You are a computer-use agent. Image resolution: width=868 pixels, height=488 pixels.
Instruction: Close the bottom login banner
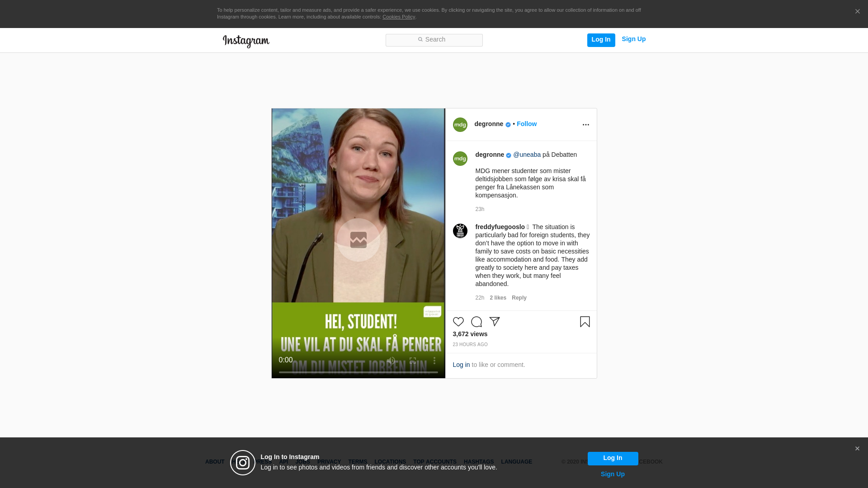tap(857, 449)
